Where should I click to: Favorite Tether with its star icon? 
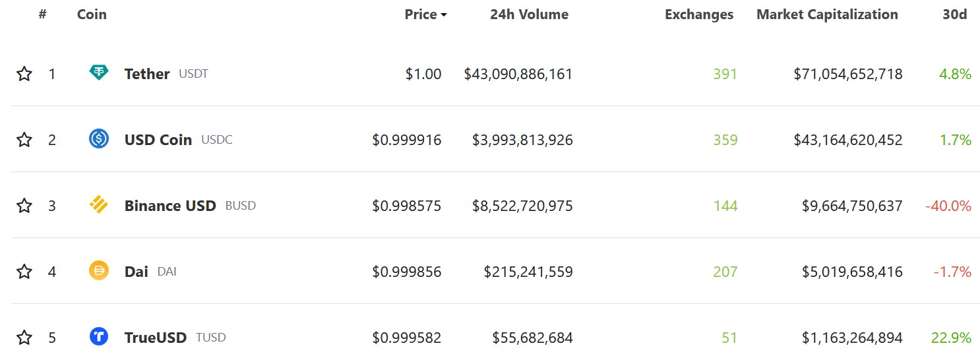click(x=24, y=73)
